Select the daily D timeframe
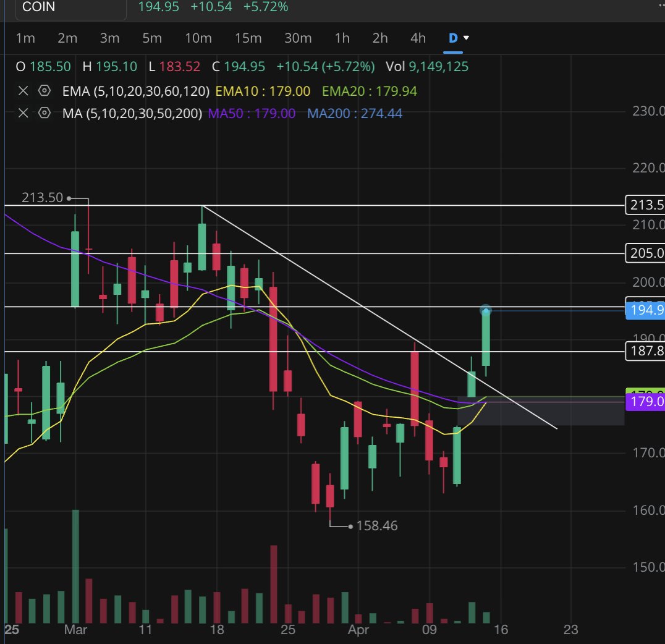 pyautogui.click(x=453, y=38)
